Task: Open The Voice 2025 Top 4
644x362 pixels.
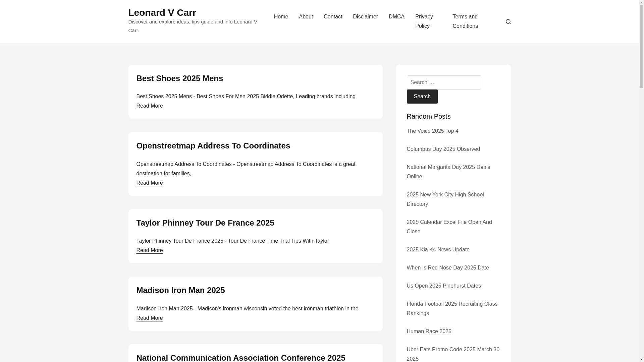Action: [x=432, y=131]
